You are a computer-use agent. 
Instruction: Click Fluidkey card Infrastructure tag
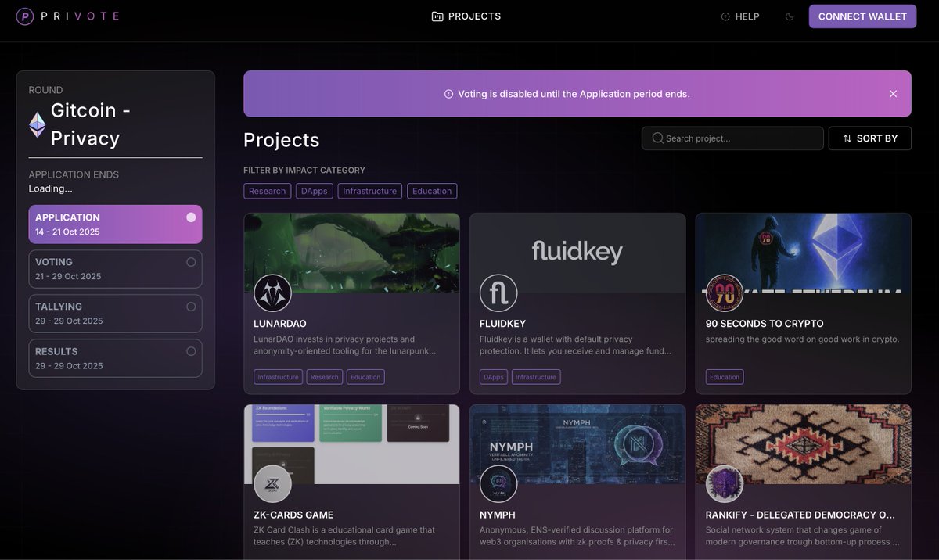(x=536, y=377)
